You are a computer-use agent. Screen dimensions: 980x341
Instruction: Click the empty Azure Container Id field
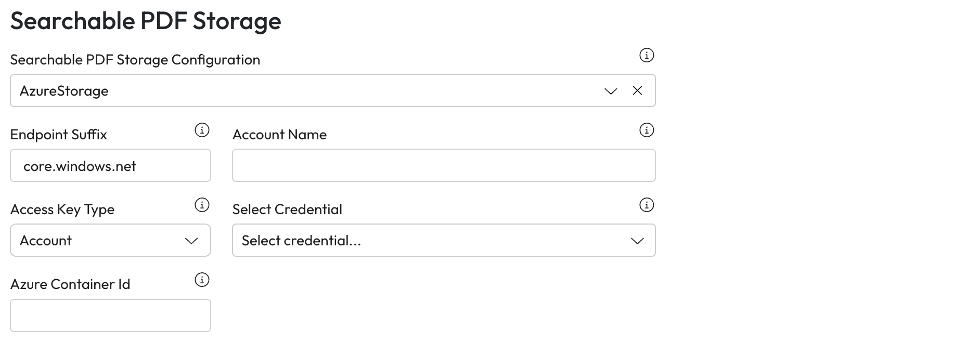[110, 316]
